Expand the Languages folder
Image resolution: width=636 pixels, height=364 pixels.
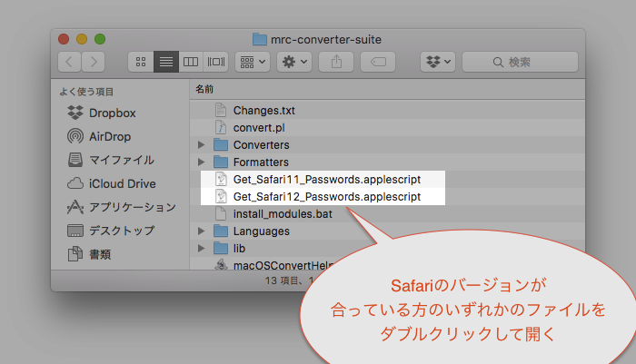click(202, 231)
